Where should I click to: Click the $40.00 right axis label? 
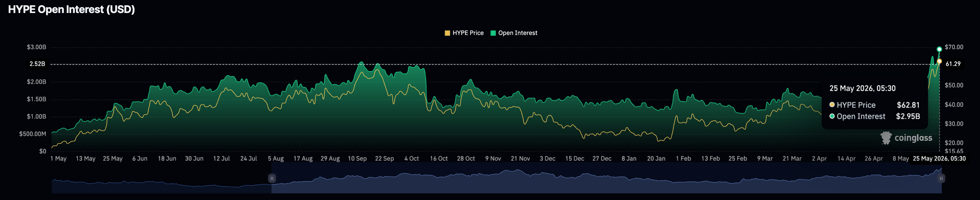(954, 105)
